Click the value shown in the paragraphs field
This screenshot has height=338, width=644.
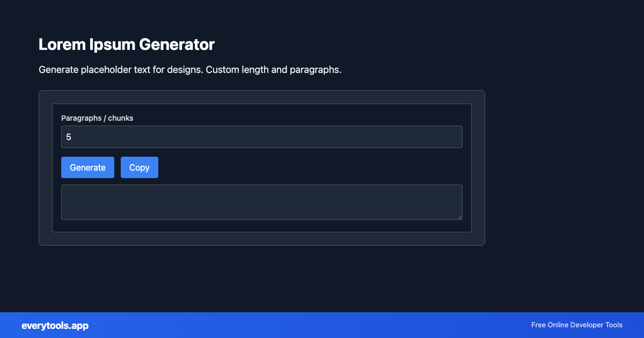69,137
